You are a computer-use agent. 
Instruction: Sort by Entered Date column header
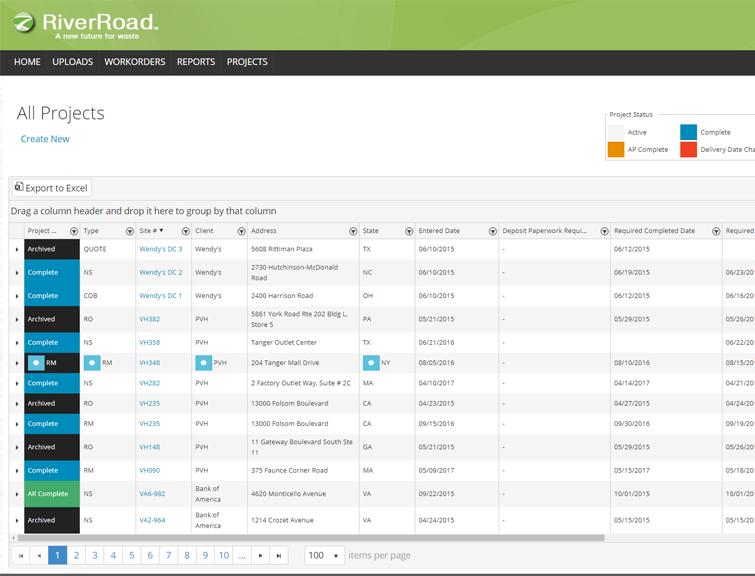(x=439, y=231)
